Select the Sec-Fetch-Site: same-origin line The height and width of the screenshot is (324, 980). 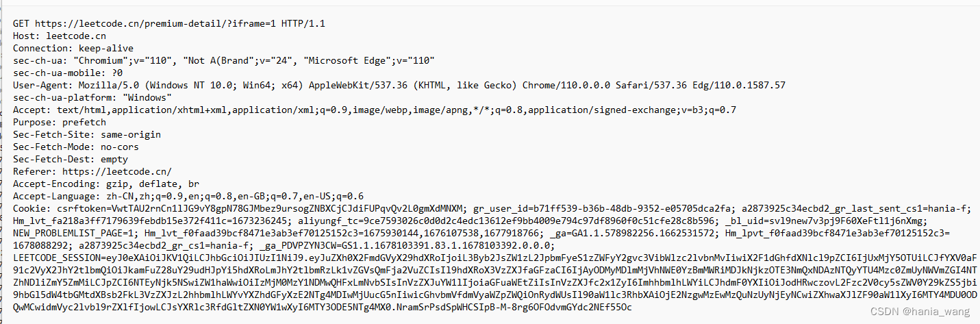click(x=87, y=134)
